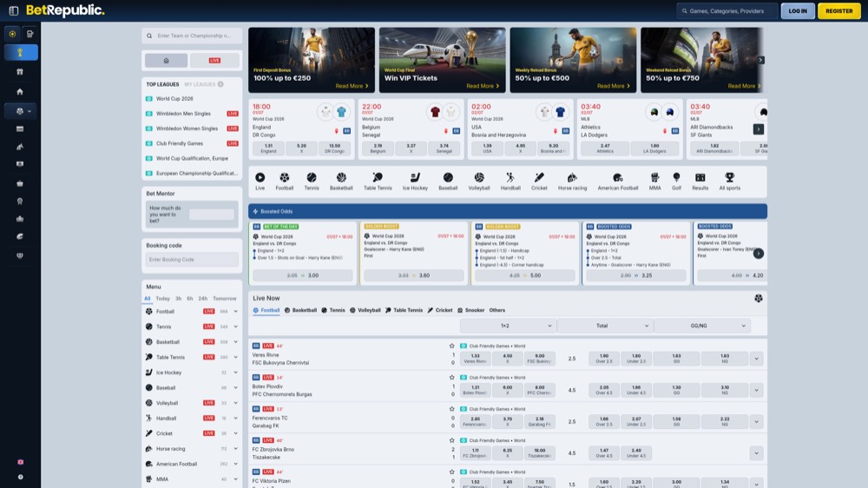
Task: Click the Enter Booking Code field
Action: point(192,260)
